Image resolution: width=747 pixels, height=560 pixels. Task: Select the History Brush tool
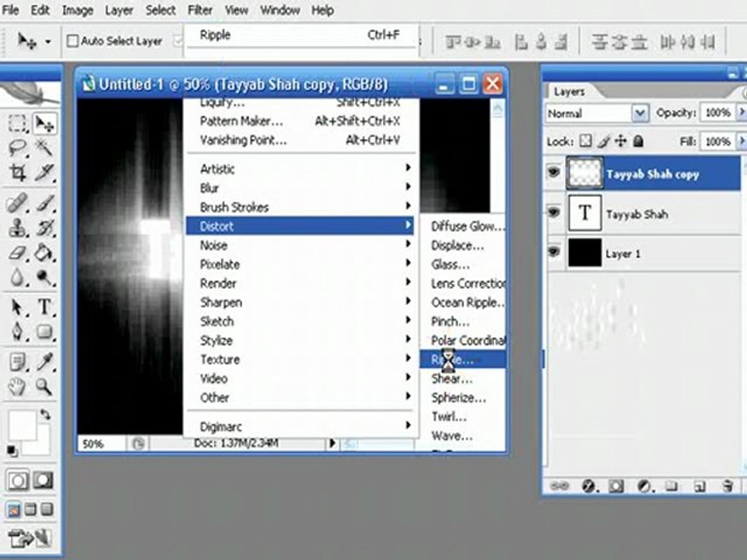tap(44, 228)
